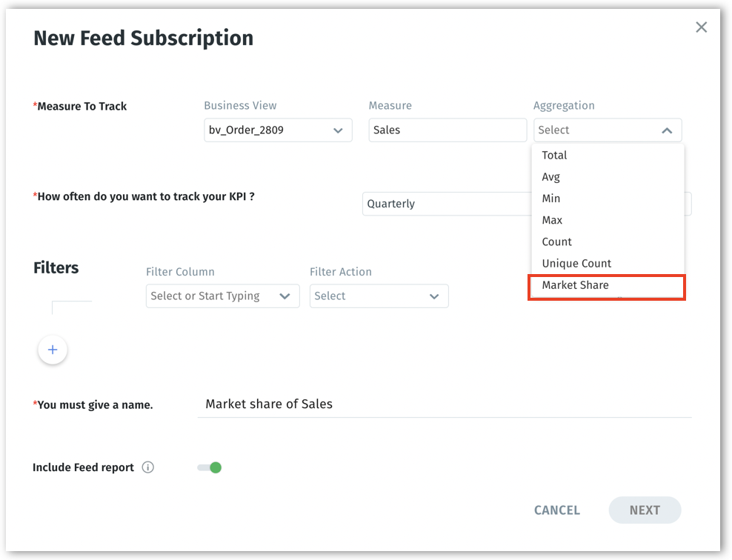Collapse the Aggregation dropdown
The image size is (732, 560).
click(666, 130)
